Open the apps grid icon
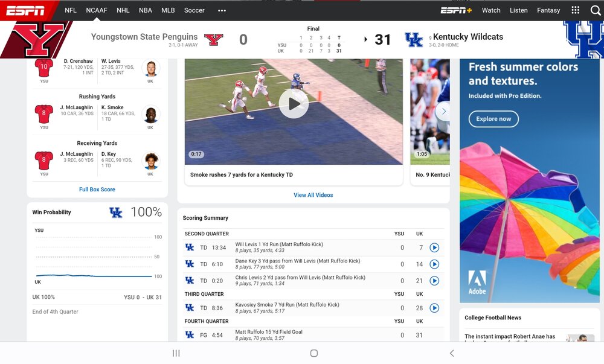604x364 pixels. [575, 10]
